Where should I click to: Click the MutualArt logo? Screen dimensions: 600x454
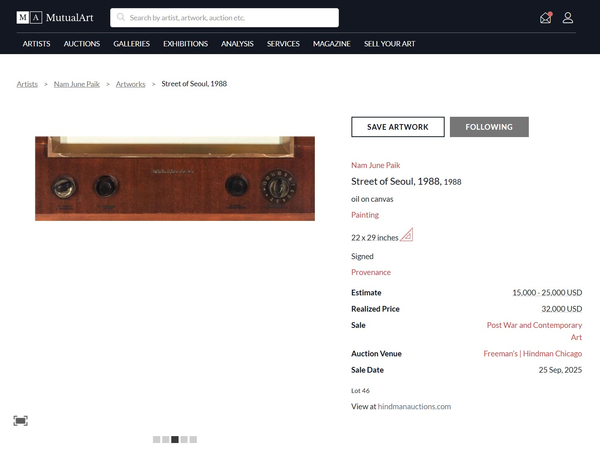(55, 18)
